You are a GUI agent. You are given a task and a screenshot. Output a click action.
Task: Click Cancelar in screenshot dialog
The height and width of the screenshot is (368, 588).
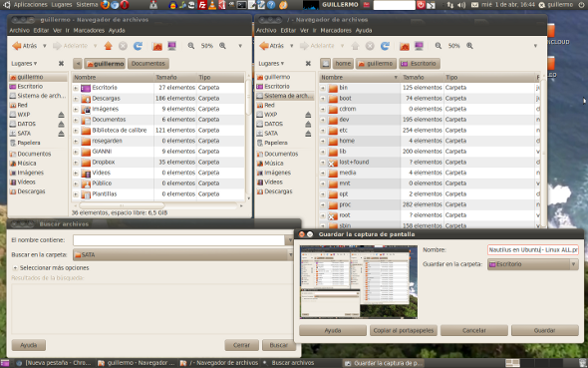coord(474,330)
